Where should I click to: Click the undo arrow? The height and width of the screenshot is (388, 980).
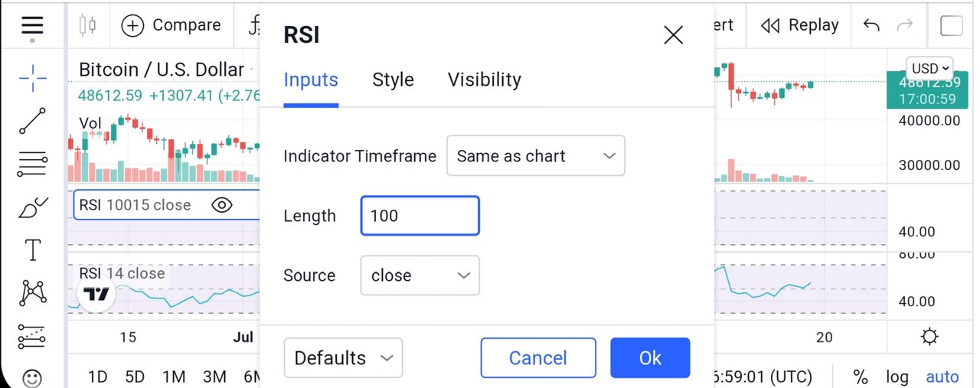click(x=871, y=25)
